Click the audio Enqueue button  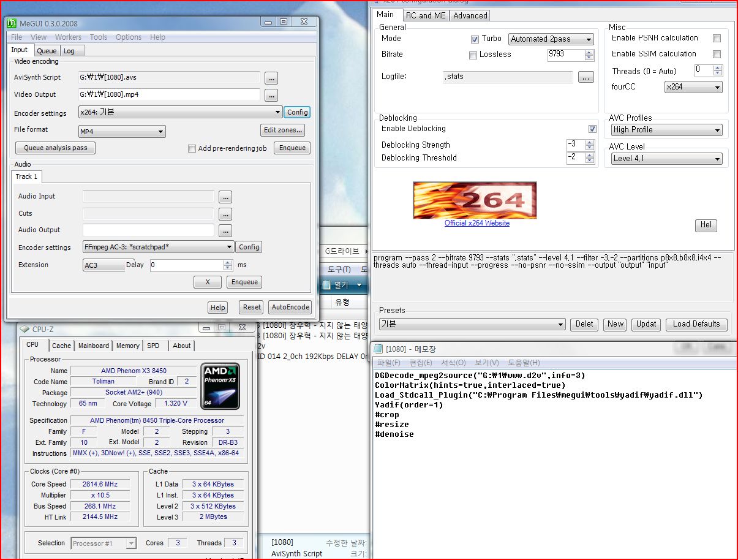pos(244,282)
